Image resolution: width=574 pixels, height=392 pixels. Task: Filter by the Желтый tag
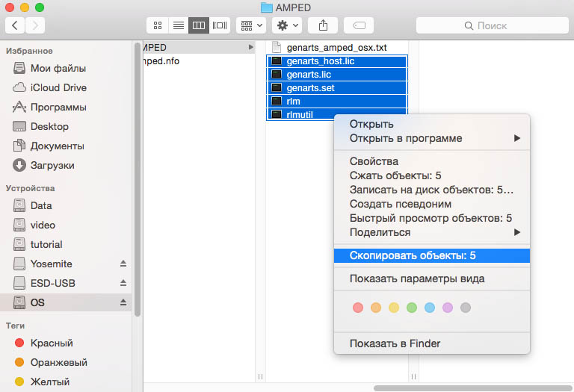point(66,382)
